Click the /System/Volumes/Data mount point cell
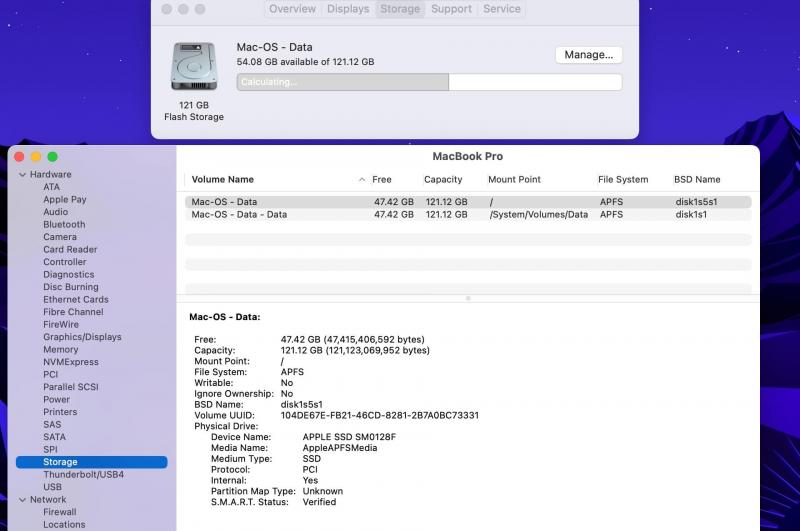The width and height of the screenshot is (800, 531). [538, 215]
